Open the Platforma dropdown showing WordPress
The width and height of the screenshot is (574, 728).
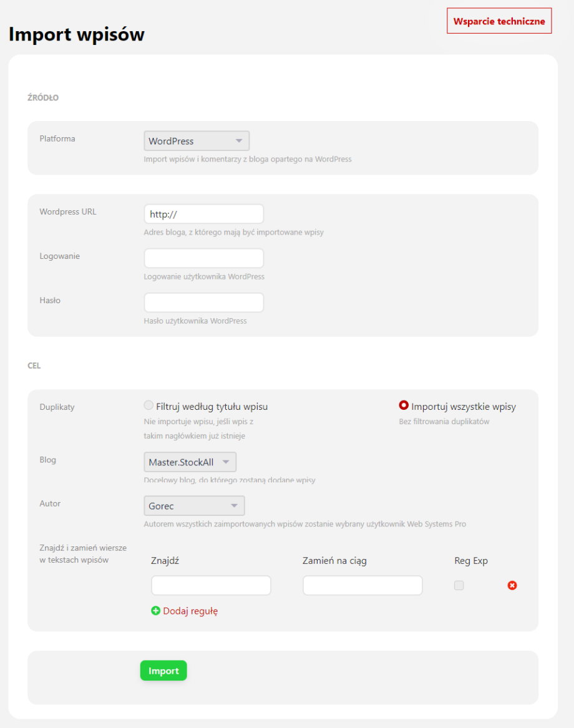196,141
